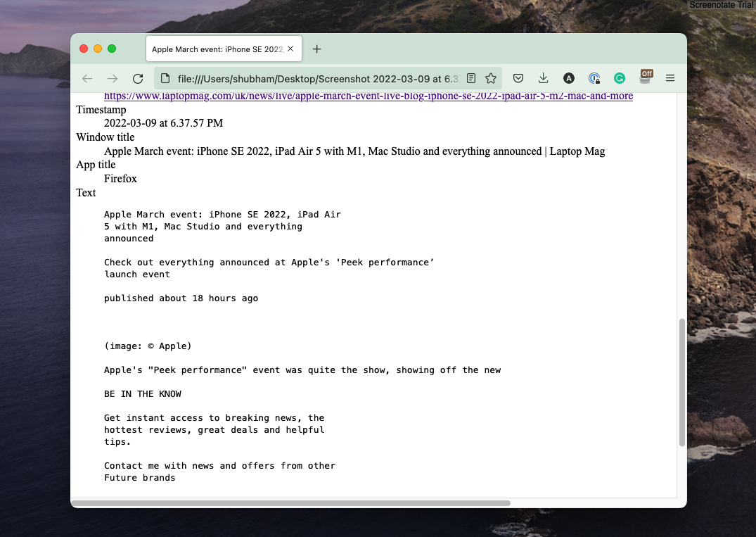The width and height of the screenshot is (756, 537).
Task: Go back to the previous page
Action: point(87,78)
